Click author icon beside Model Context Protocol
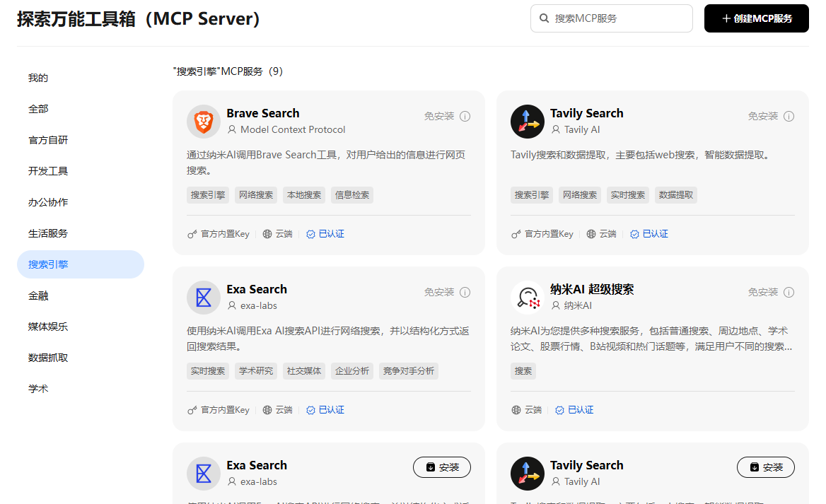This screenshot has height=504, width=826. [232, 129]
